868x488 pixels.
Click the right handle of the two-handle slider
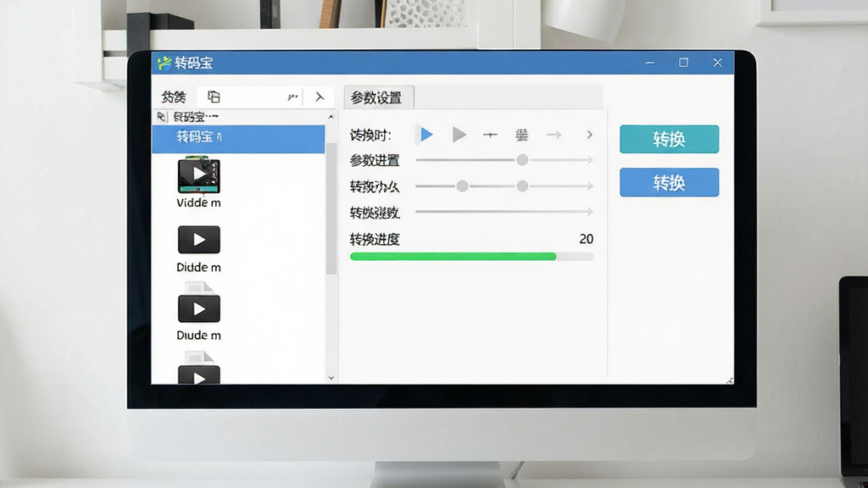coord(522,186)
